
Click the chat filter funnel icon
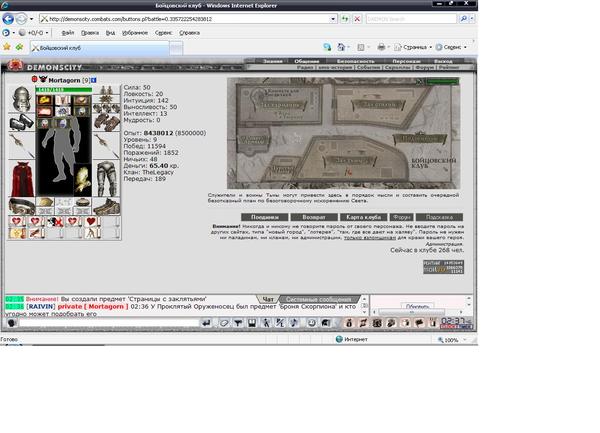238,323
